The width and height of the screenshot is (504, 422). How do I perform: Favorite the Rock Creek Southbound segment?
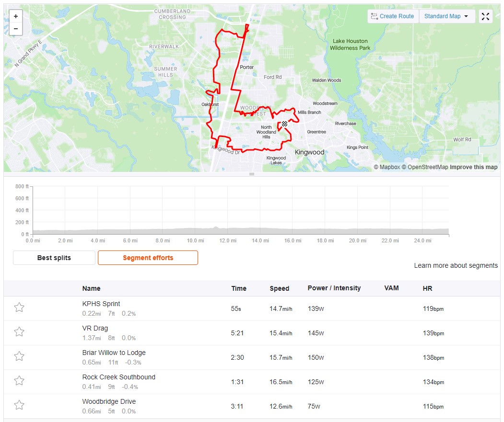[x=19, y=381]
